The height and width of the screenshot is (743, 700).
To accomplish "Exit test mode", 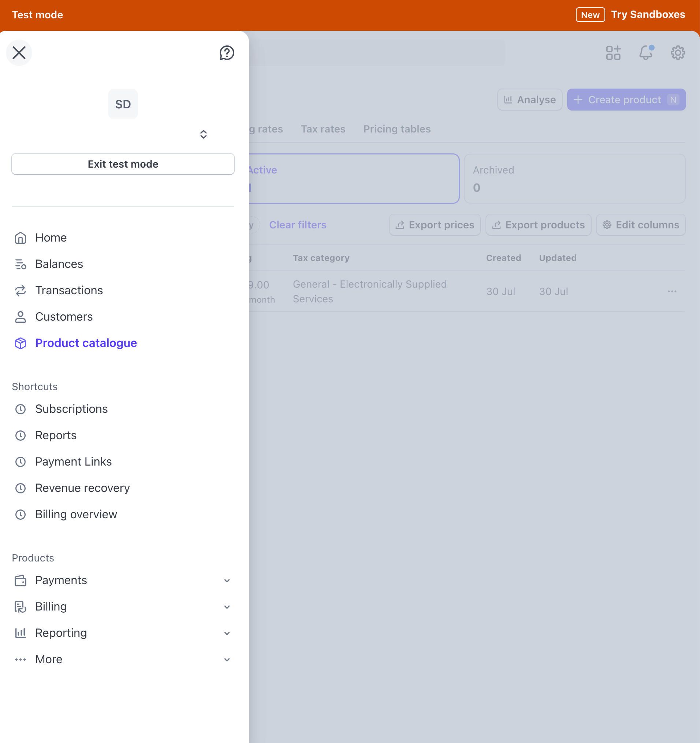I will pos(123,164).
